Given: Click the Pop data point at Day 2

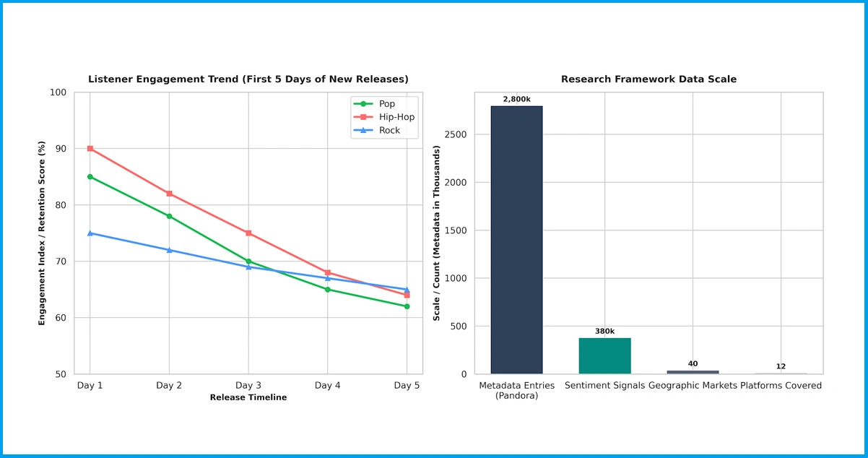Looking at the screenshot, I should [x=169, y=216].
